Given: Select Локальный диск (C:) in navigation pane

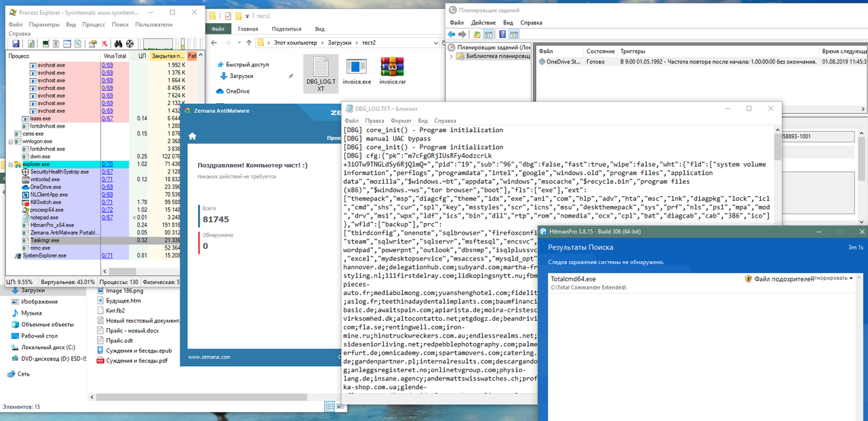Looking at the screenshot, I should click(x=42, y=347).
